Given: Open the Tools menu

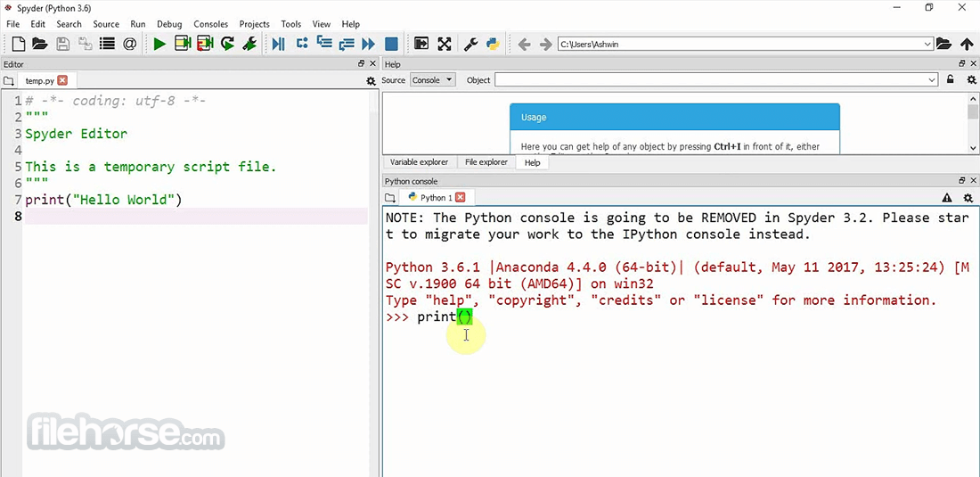Looking at the screenshot, I should point(291,24).
